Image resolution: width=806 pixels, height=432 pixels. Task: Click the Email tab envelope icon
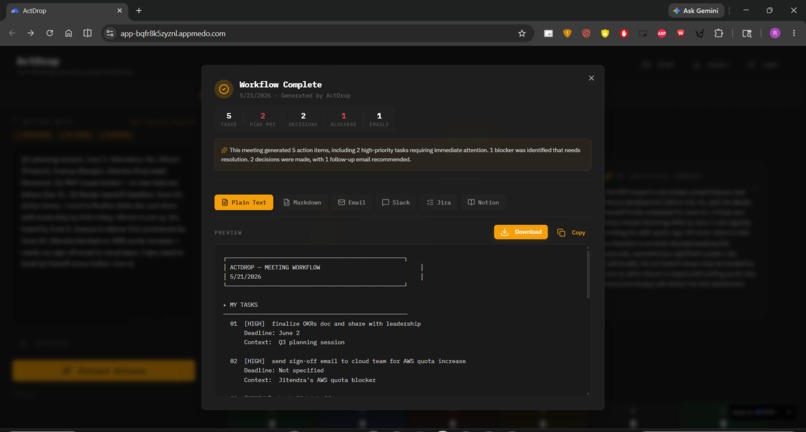(x=341, y=202)
